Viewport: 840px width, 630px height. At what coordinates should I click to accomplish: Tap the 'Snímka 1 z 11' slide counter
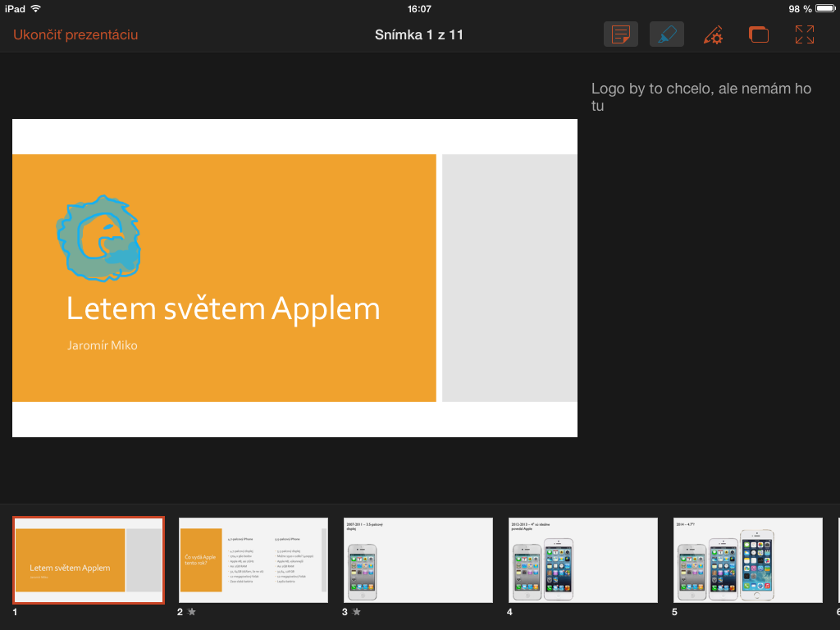click(420, 34)
